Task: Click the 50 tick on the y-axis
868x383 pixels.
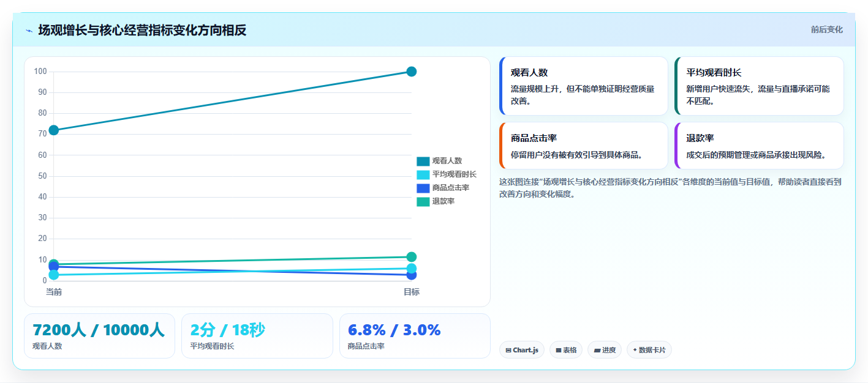Action: click(x=42, y=176)
